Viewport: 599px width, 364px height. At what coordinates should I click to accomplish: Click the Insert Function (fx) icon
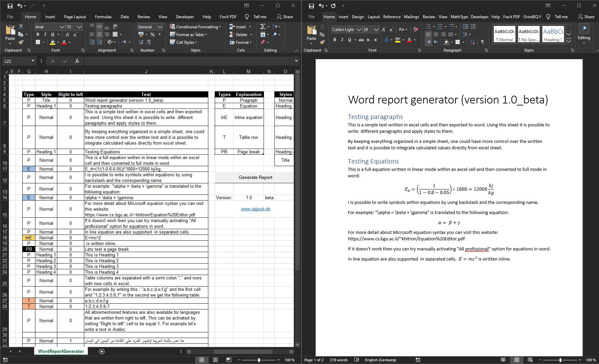click(77, 61)
